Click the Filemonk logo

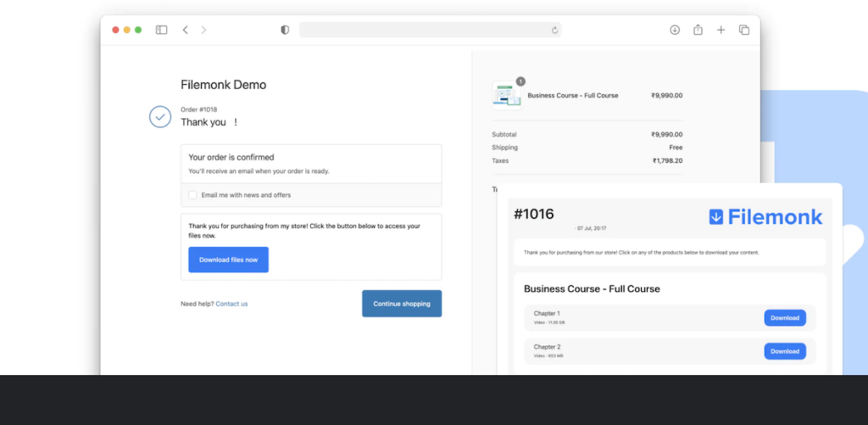point(765,216)
